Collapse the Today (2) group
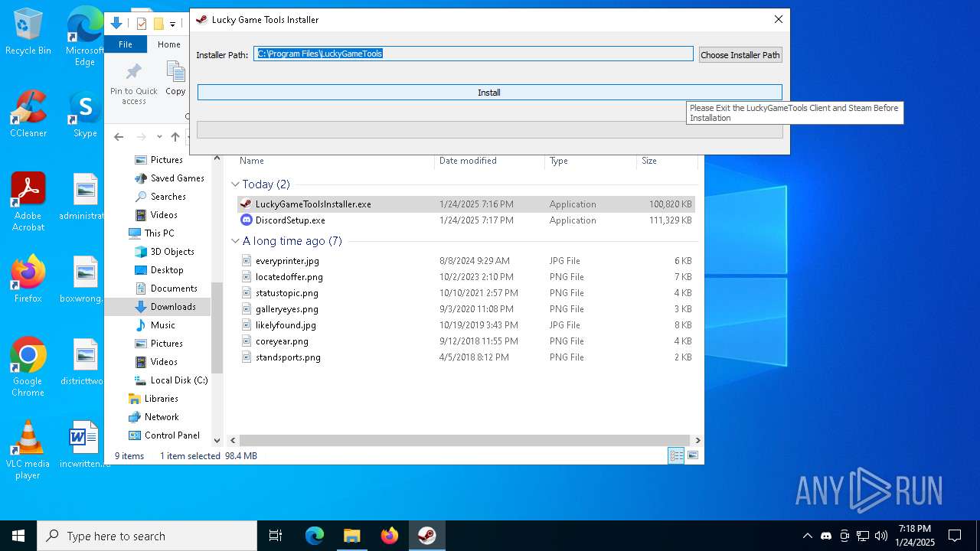Screen dimensions: 980x551 pos(235,184)
